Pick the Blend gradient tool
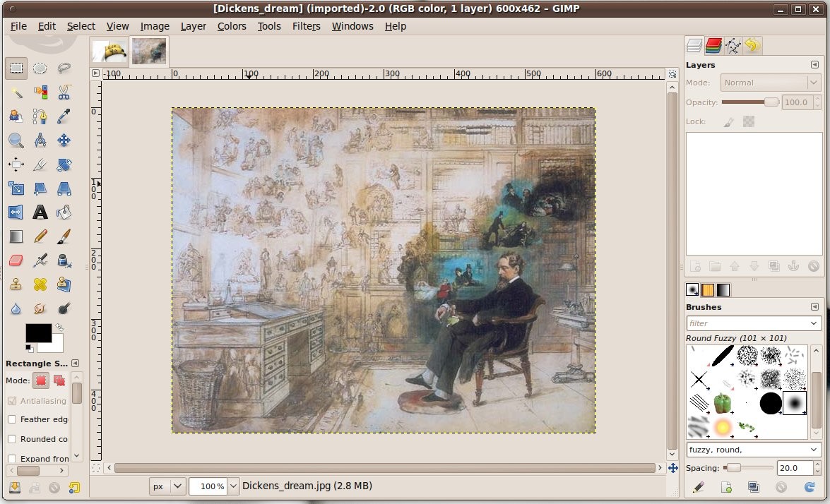This screenshot has width=830, height=504. (16, 236)
